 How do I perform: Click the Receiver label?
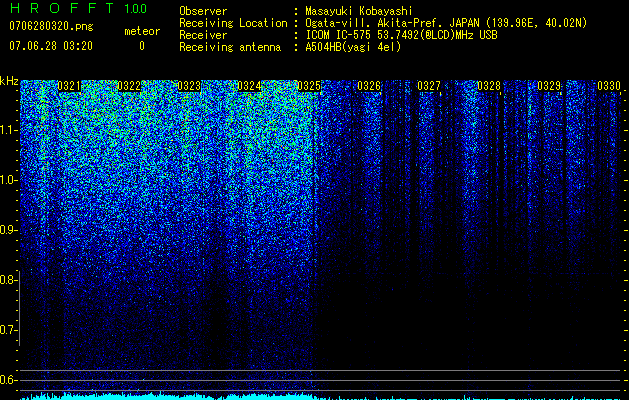203,35
